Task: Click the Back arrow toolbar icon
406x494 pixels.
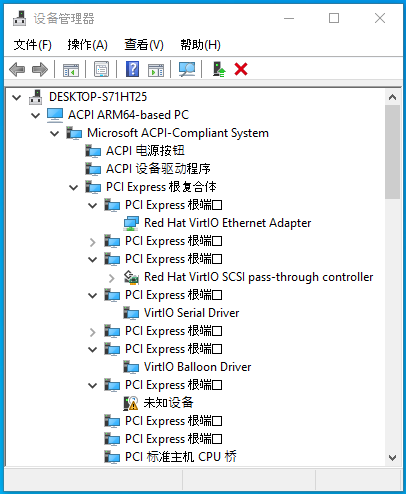Action: click(x=17, y=70)
